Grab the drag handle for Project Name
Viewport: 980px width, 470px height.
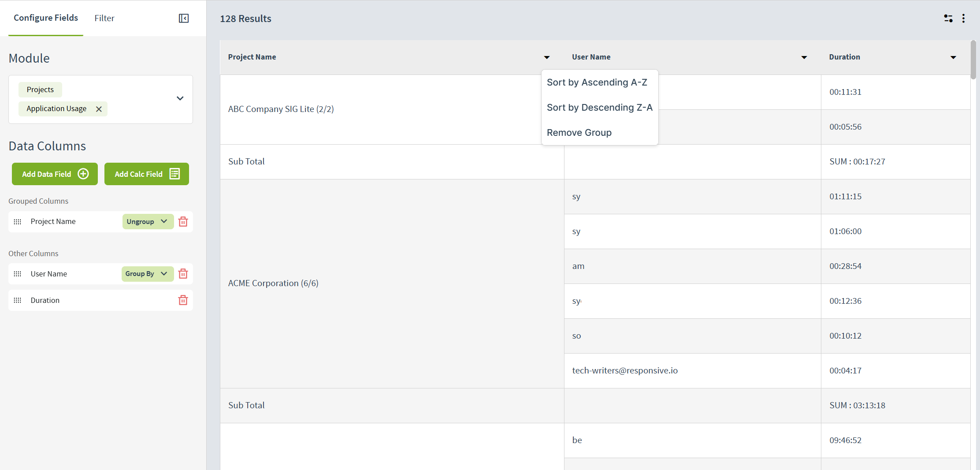click(x=18, y=221)
